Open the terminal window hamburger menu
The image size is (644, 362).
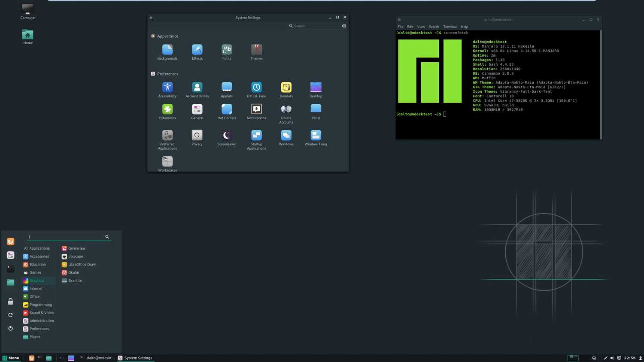pyautogui.click(x=399, y=19)
